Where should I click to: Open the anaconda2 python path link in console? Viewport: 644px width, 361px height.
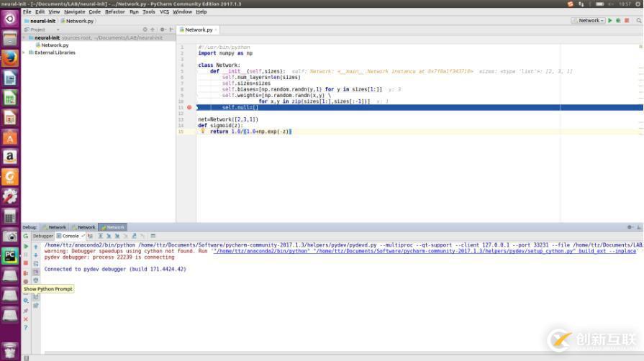[x=260, y=251]
